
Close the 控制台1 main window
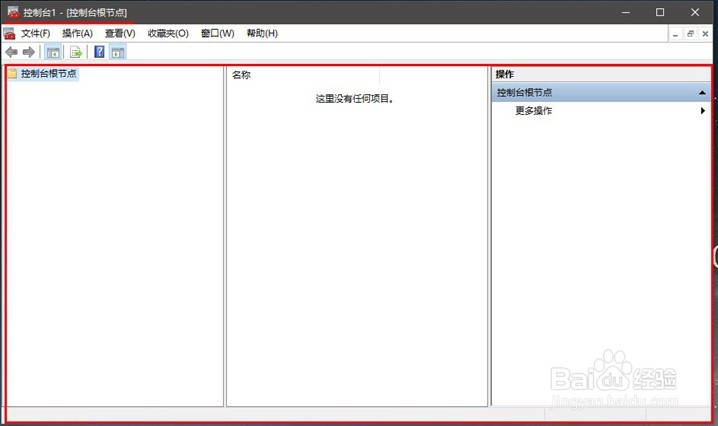point(695,12)
